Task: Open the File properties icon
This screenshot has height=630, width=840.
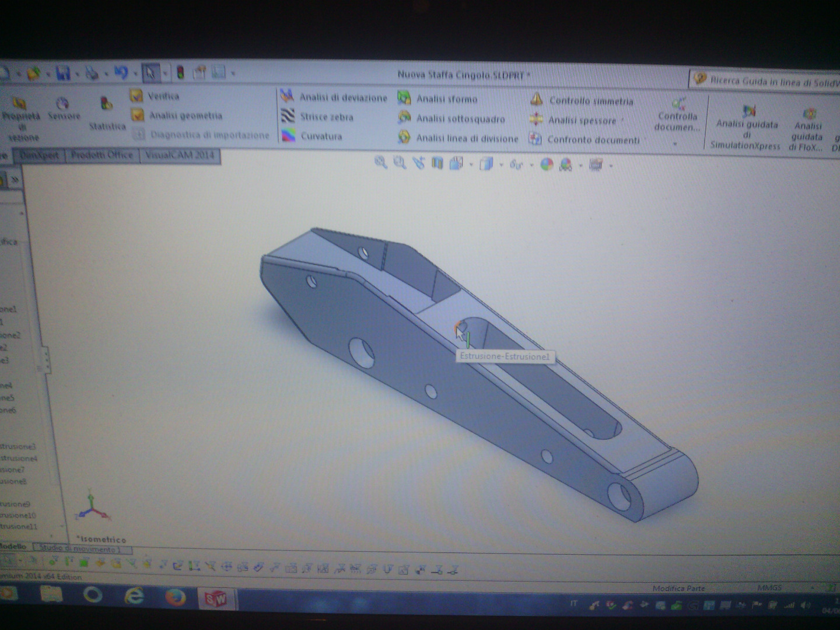Action: pyautogui.click(x=199, y=72)
